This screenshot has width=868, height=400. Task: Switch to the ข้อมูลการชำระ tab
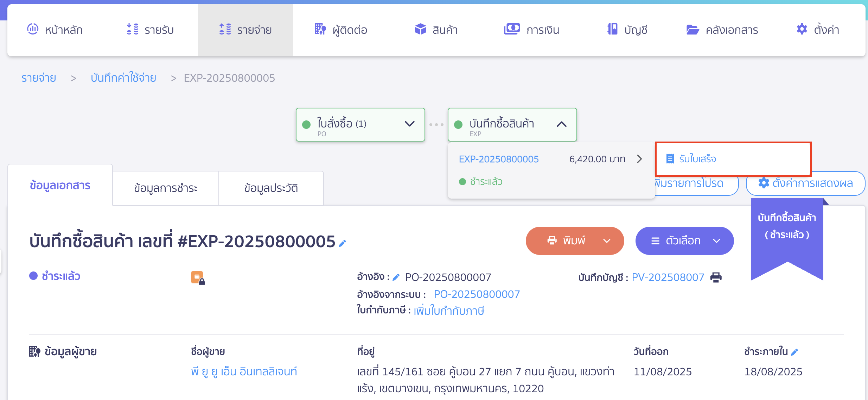point(166,188)
